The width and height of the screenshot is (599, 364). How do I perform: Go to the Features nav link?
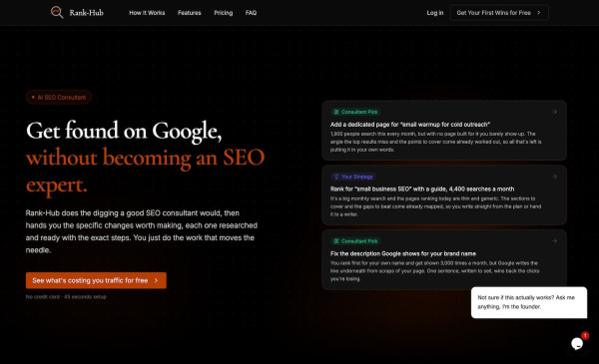click(x=189, y=13)
